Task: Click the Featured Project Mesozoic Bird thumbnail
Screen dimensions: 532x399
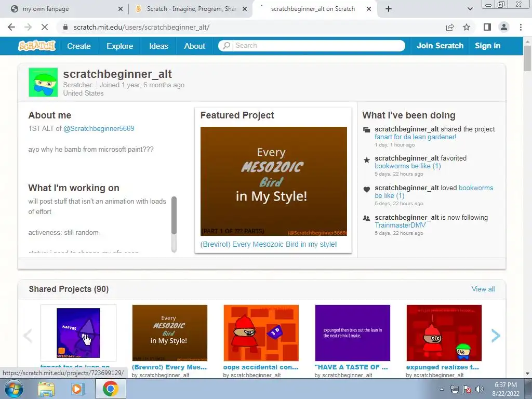Action: (273, 181)
